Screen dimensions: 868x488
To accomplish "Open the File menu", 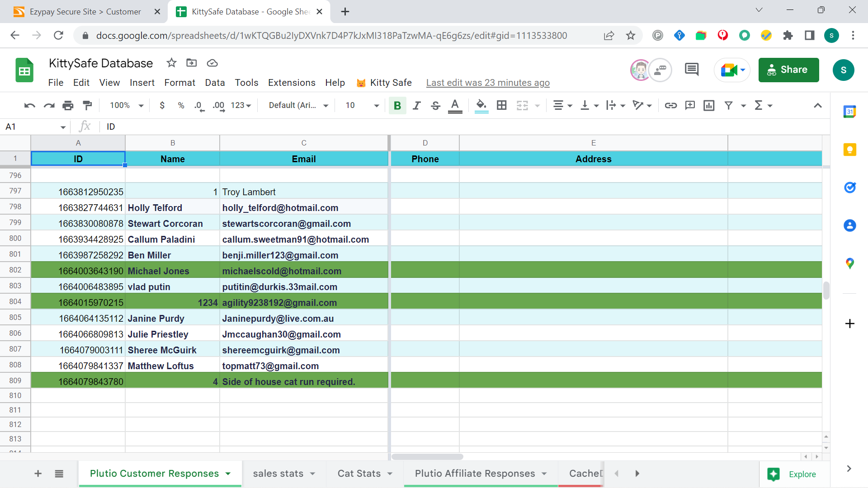I will tap(56, 83).
